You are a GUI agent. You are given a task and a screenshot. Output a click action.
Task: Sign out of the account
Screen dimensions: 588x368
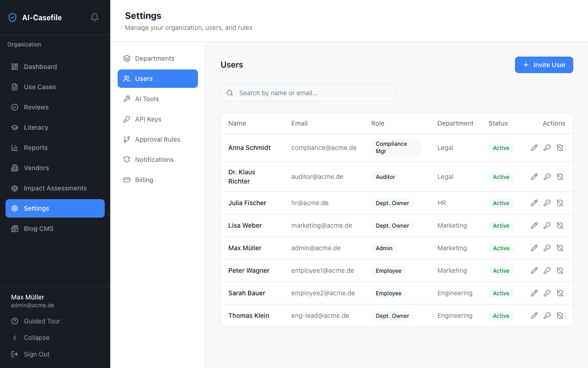point(36,354)
